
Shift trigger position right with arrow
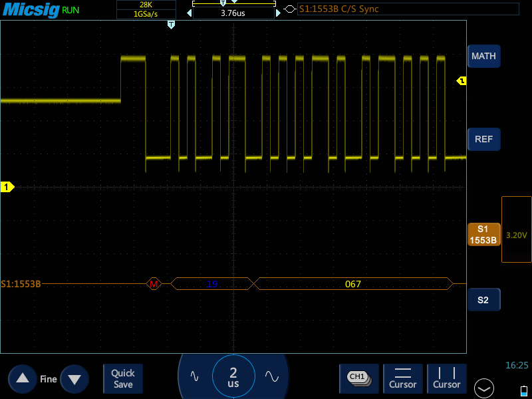(278, 13)
